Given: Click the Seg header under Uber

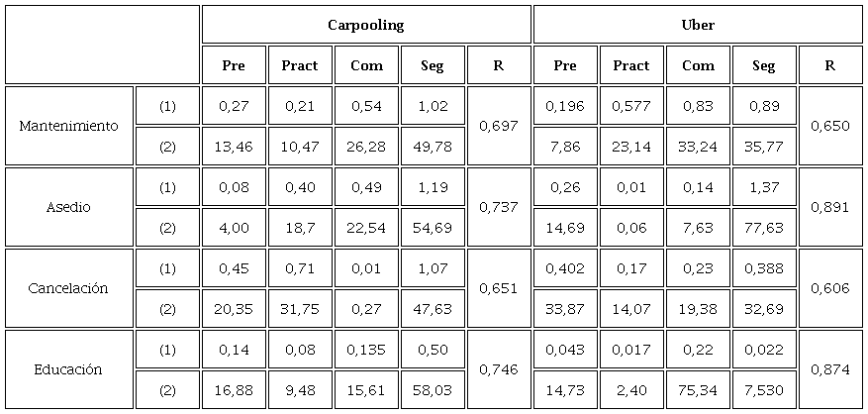Looking at the screenshot, I should click(763, 66).
